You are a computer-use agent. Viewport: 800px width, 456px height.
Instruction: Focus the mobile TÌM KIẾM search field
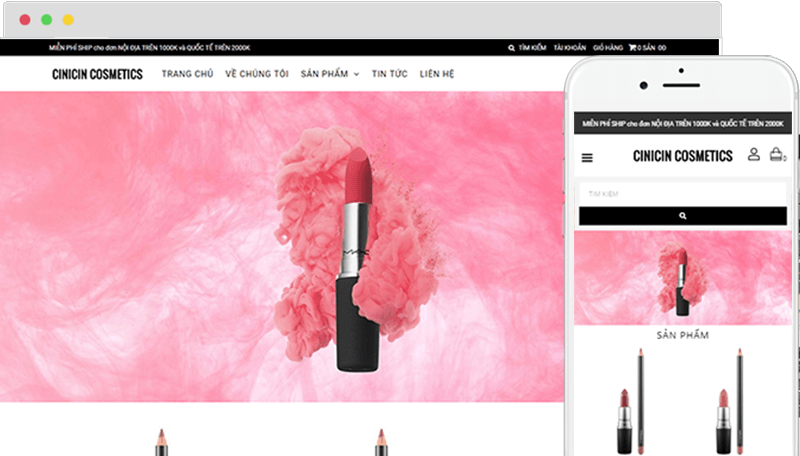tap(682, 193)
